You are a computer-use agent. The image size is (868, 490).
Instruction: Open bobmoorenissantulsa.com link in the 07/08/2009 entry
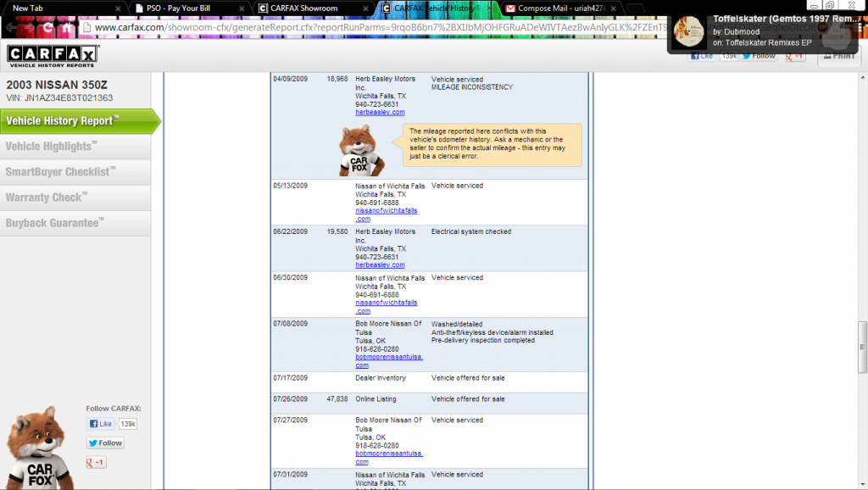(388, 361)
